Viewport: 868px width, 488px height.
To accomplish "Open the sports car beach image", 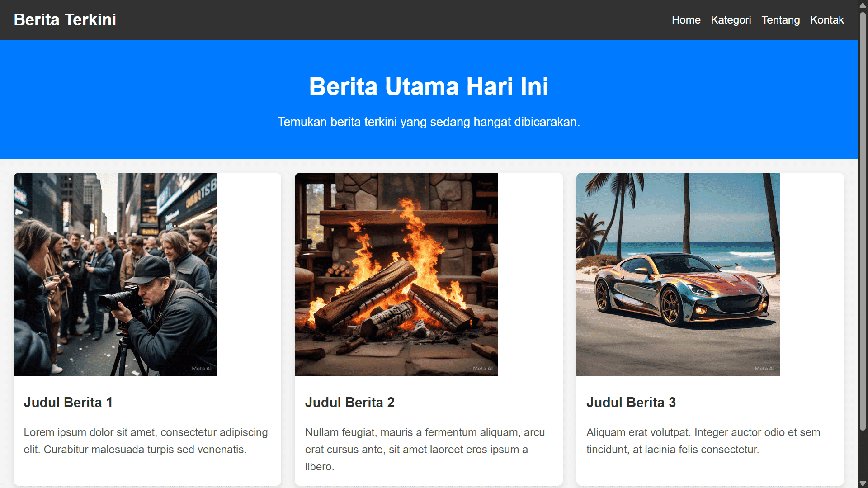I will point(678,274).
